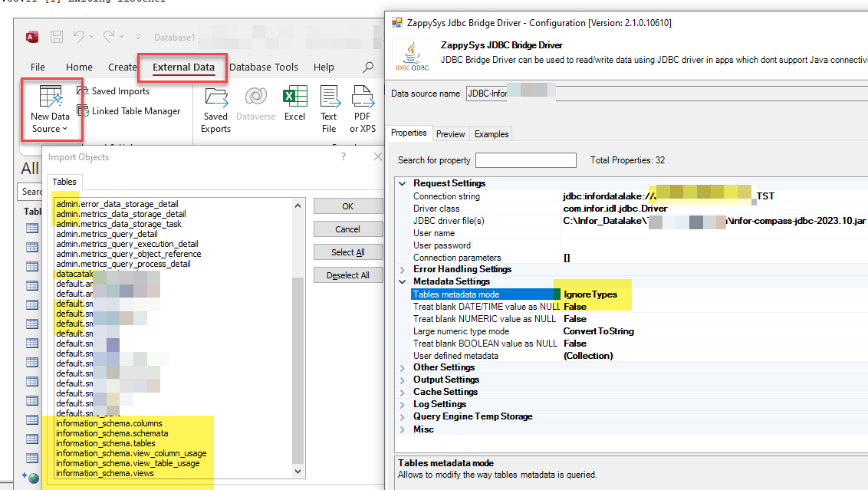Open the Customize Quick Access Toolbar dropdown
Image resolution: width=868 pixels, height=490 pixels.
(138, 37)
